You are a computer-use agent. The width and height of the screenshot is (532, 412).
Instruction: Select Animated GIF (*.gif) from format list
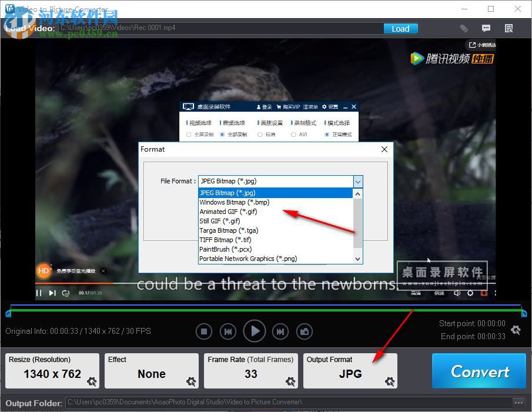coord(229,212)
